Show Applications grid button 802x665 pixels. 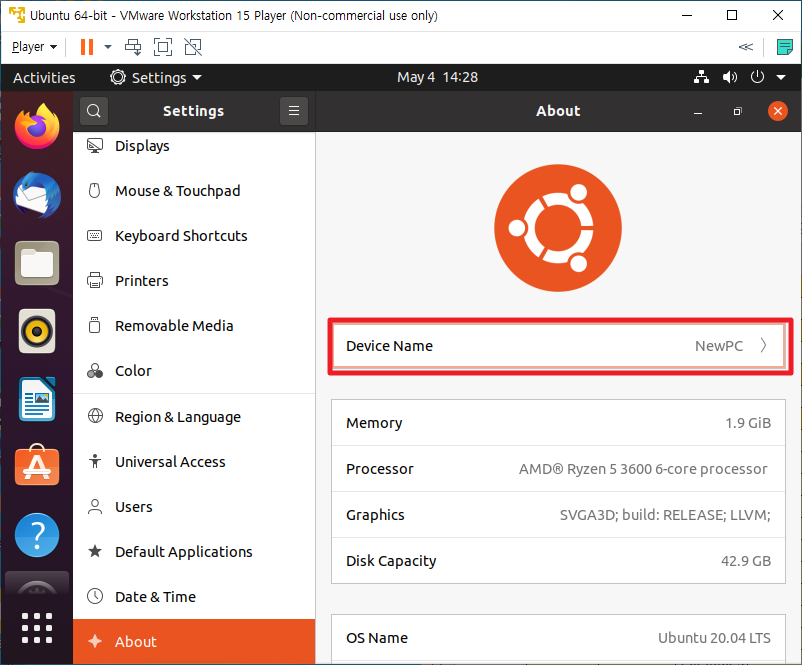coord(37,628)
